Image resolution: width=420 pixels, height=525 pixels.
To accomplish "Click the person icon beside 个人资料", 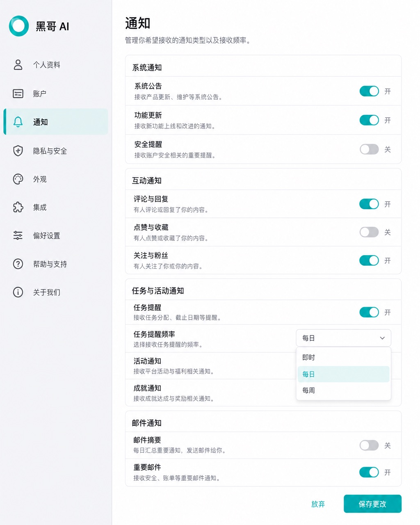I will coord(18,65).
